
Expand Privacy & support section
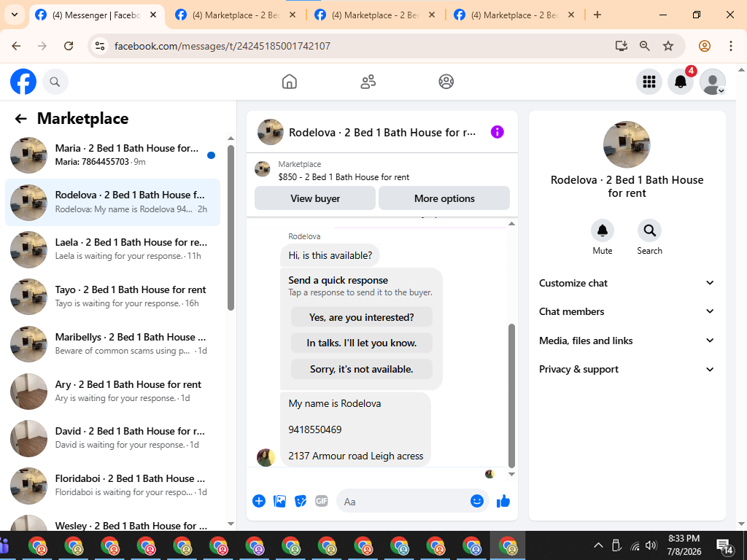(627, 369)
